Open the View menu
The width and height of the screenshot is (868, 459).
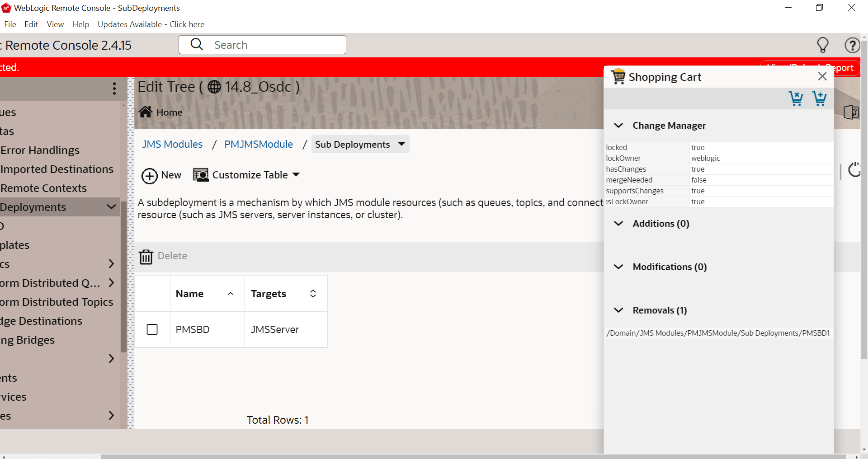pos(55,24)
